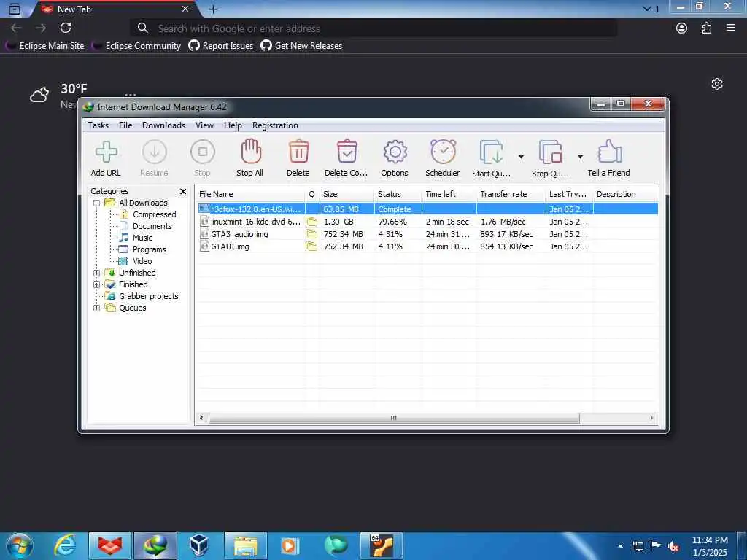Open the Tasks menu
This screenshot has width=747, height=560.
point(98,125)
